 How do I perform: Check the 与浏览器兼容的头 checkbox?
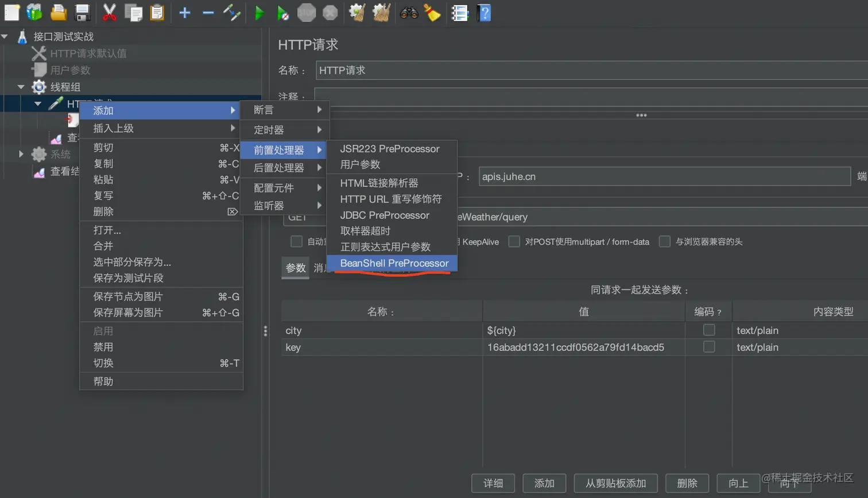665,241
